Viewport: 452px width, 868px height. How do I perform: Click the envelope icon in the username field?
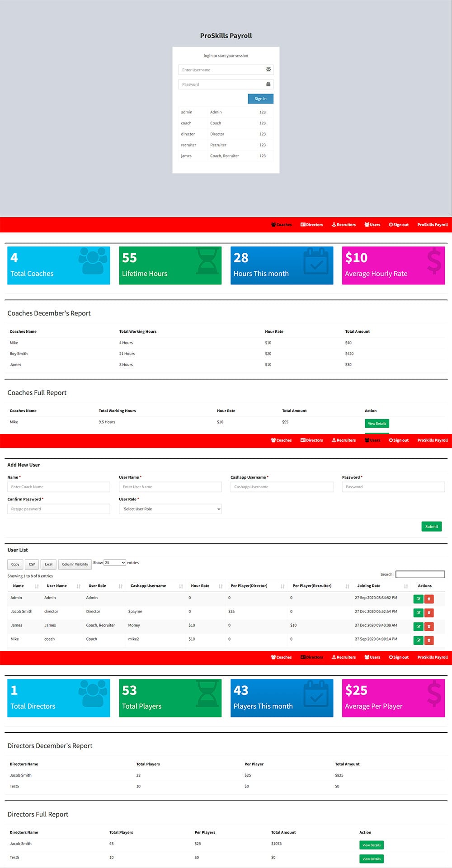tap(268, 70)
